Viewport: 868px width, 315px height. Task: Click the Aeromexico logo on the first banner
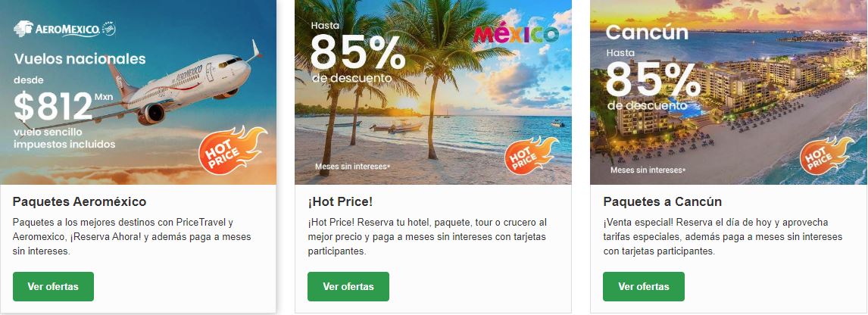tap(57, 29)
